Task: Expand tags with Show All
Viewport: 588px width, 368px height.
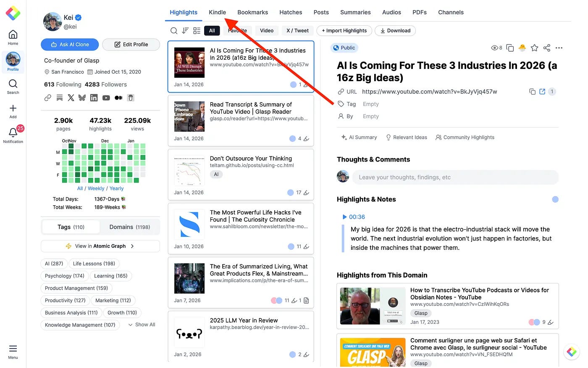Action: click(142, 325)
